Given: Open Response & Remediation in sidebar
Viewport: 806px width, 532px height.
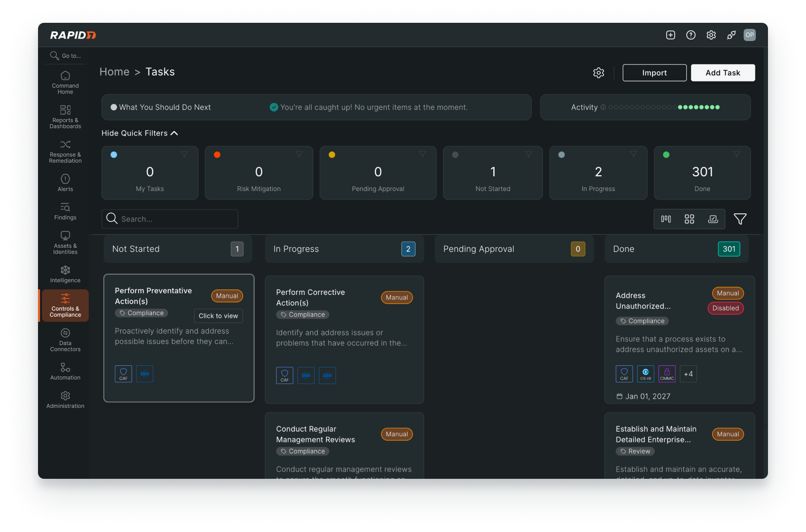Looking at the screenshot, I should pyautogui.click(x=65, y=151).
